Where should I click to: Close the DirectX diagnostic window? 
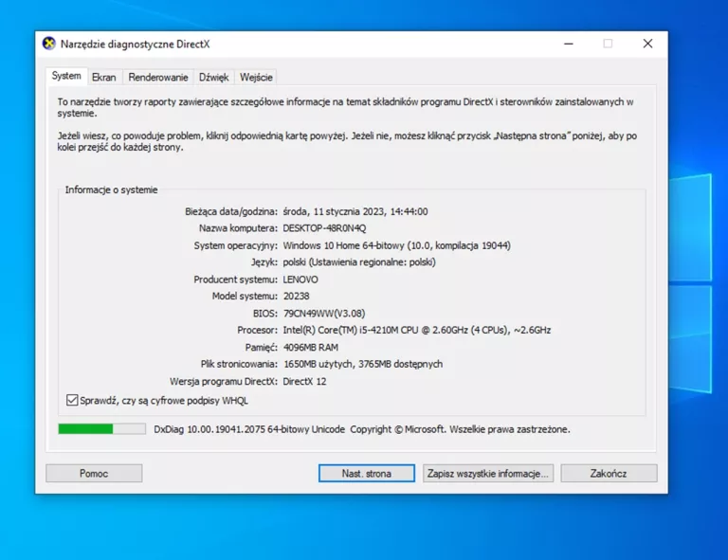pos(647,44)
